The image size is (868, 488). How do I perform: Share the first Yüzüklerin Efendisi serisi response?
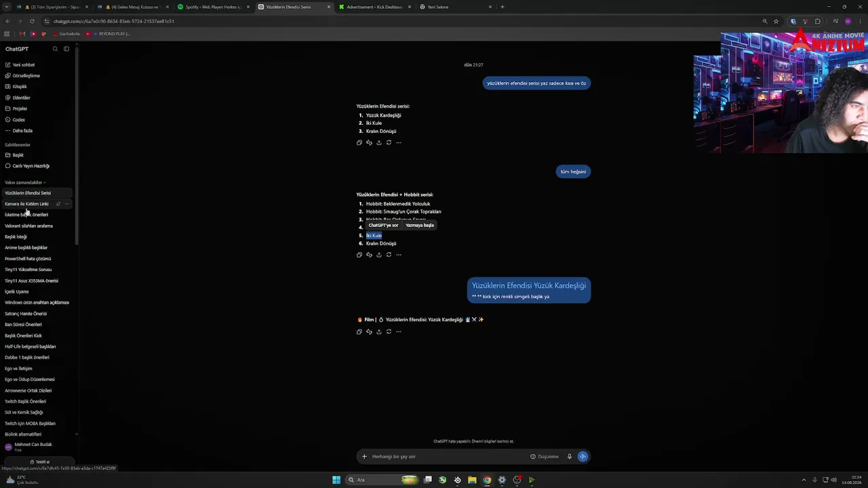click(379, 142)
